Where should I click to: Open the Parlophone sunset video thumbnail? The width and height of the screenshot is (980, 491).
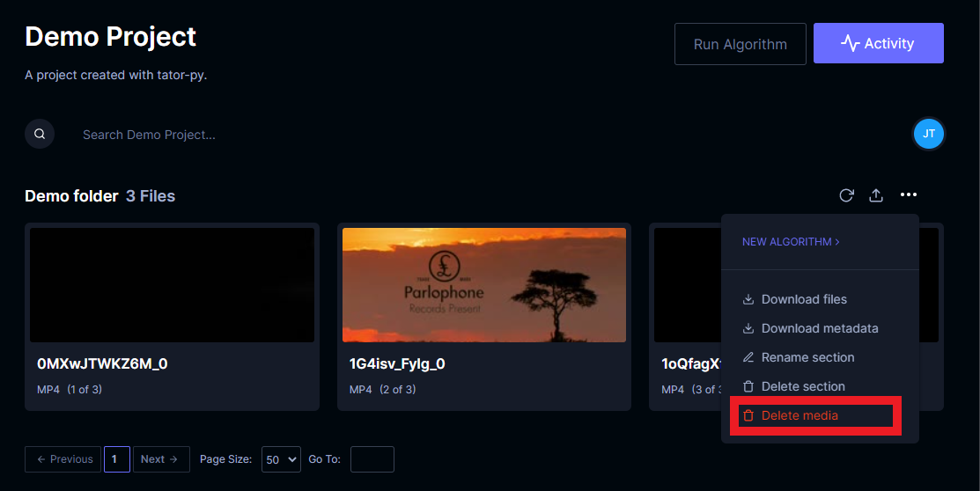483,285
